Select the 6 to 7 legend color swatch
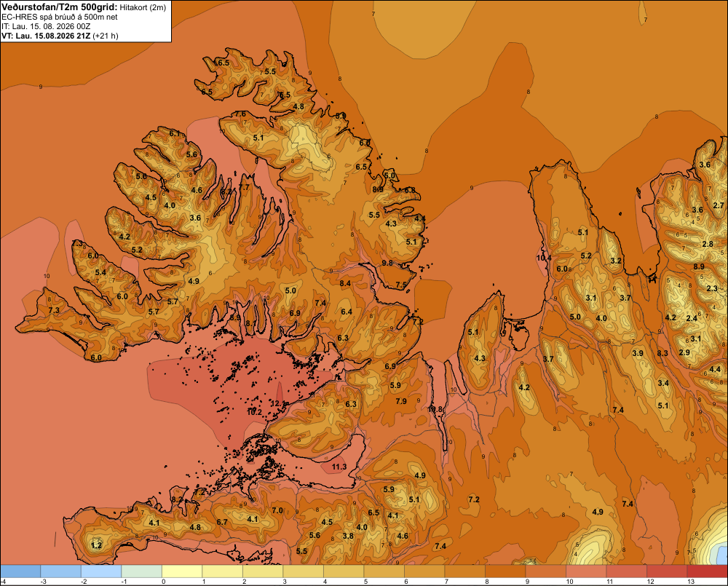This screenshot has height=586, width=728. click(424, 571)
